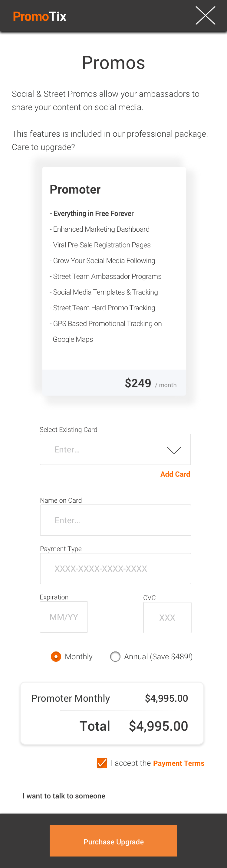Select the Annual (Save $489!) radio button

coord(115,657)
